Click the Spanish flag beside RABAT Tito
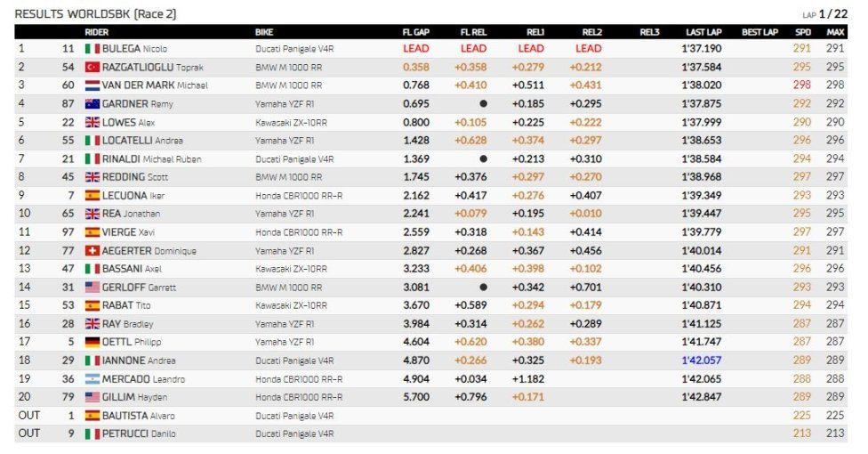Screen dimensions: 868x454 (x=92, y=305)
